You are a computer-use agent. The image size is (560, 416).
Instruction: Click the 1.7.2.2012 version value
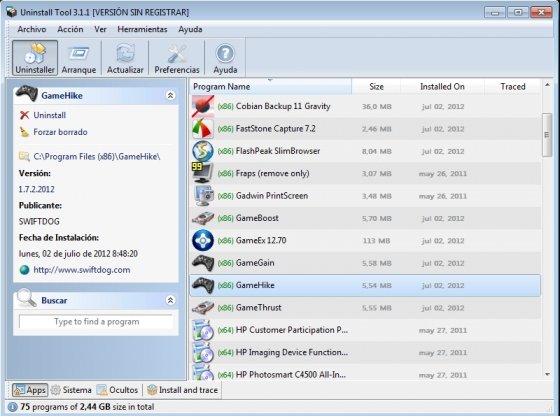tap(37, 189)
